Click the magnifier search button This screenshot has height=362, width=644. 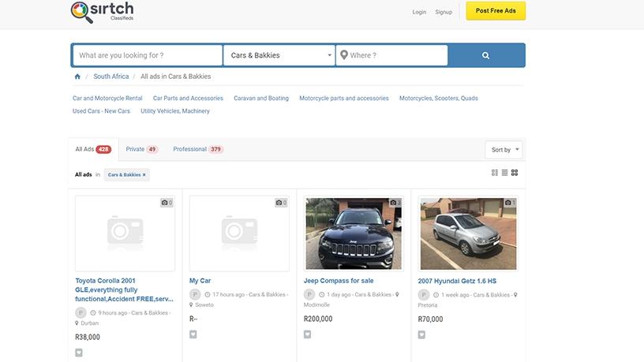point(485,55)
